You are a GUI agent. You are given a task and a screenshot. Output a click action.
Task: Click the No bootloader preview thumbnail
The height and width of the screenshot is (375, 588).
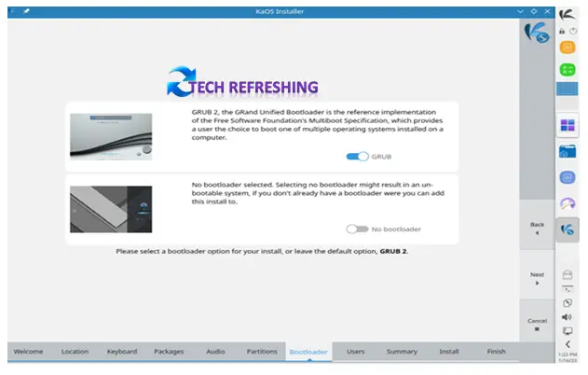[x=111, y=209]
